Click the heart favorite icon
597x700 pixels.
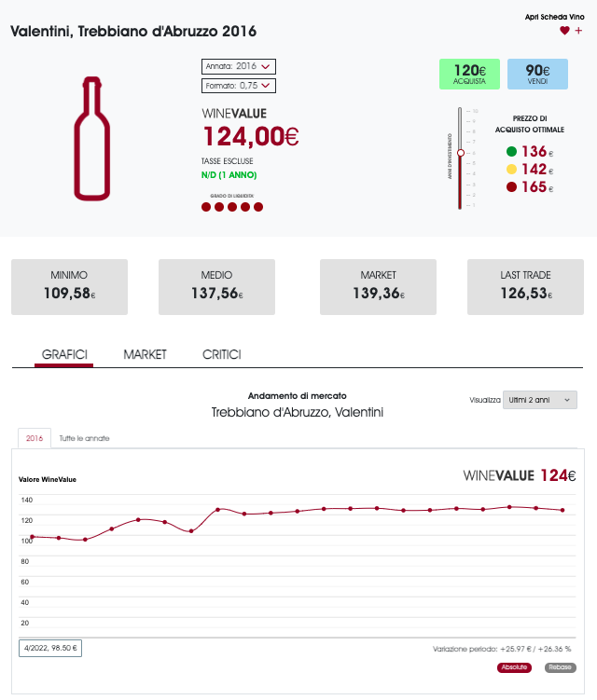point(564,31)
